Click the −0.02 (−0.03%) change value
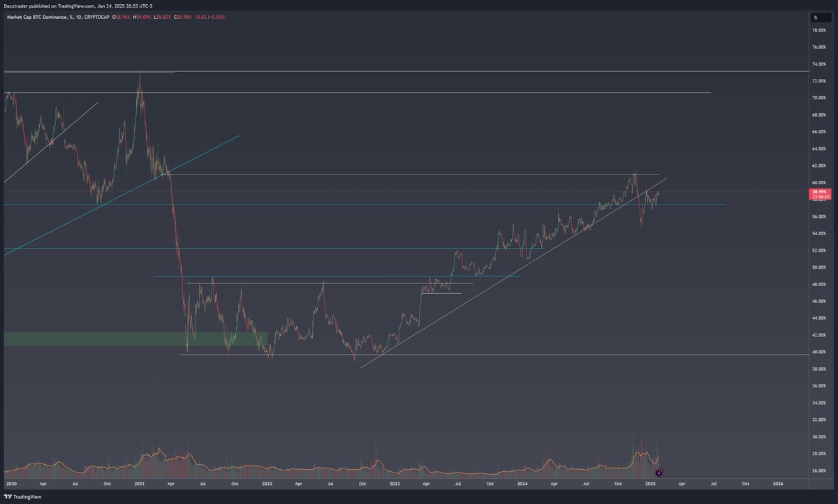838x504 pixels. coord(210,16)
